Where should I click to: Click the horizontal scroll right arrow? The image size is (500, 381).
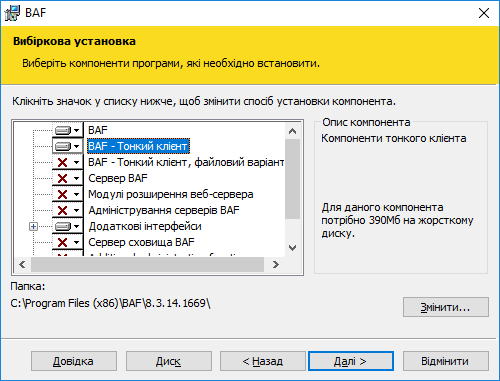coord(275,265)
